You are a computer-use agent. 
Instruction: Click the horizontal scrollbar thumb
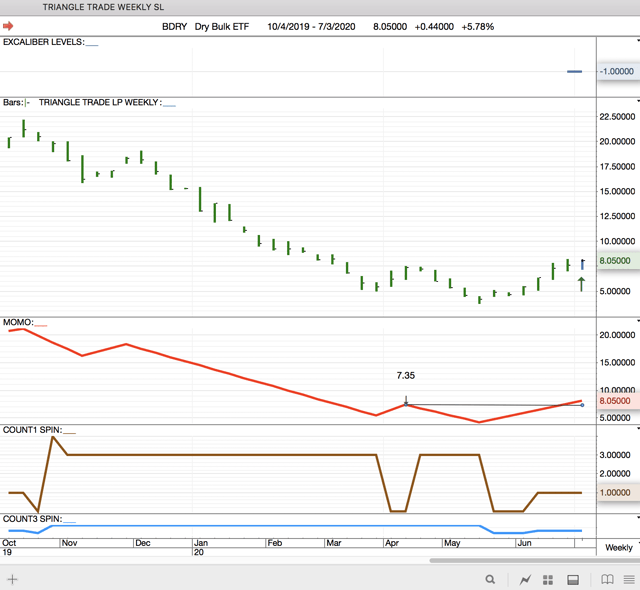(x=534, y=561)
